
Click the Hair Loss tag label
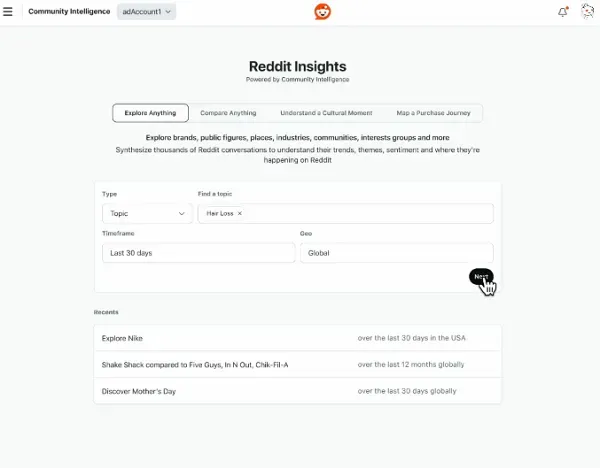219,214
